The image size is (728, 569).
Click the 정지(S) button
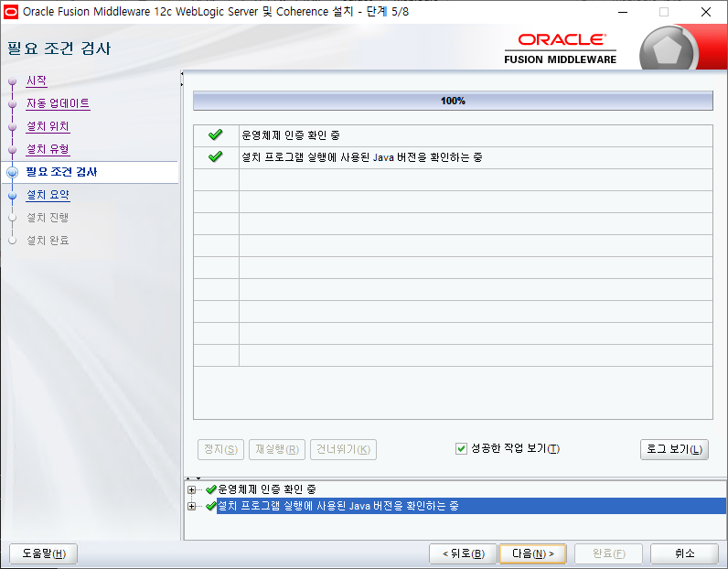220,449
